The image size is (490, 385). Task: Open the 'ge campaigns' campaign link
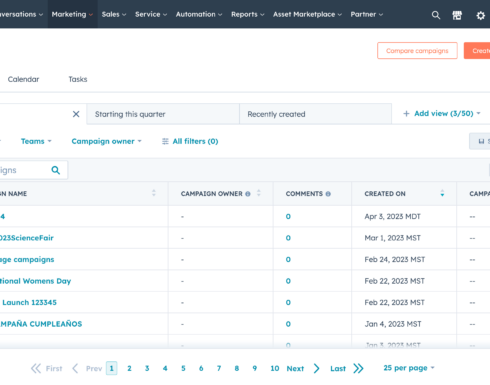[27, 260]
